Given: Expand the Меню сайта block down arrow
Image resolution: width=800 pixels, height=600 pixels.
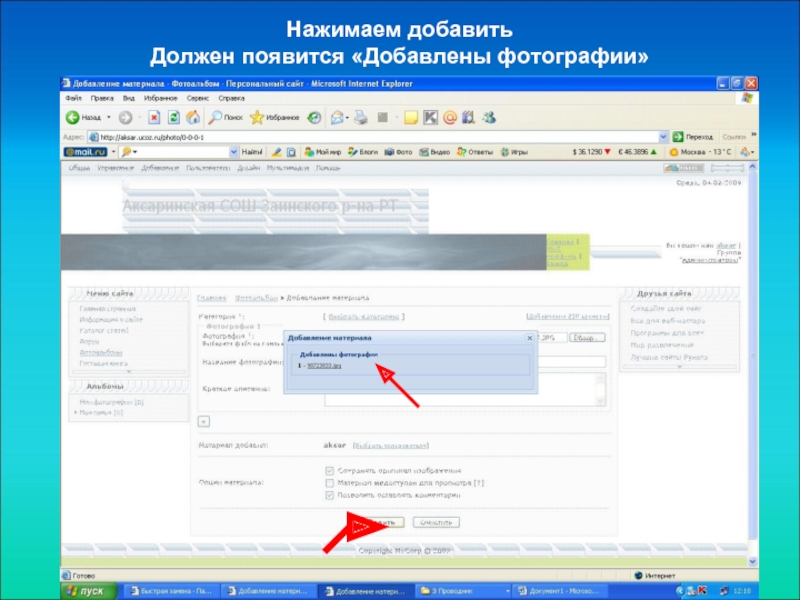Looking at the screenshot, I should 129,372.
